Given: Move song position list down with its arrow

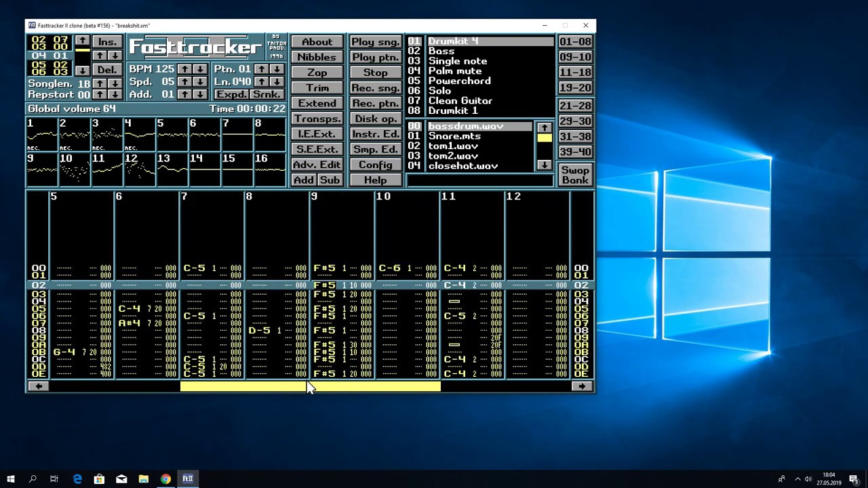Looking at the screenshot, I should pos(82,70).
